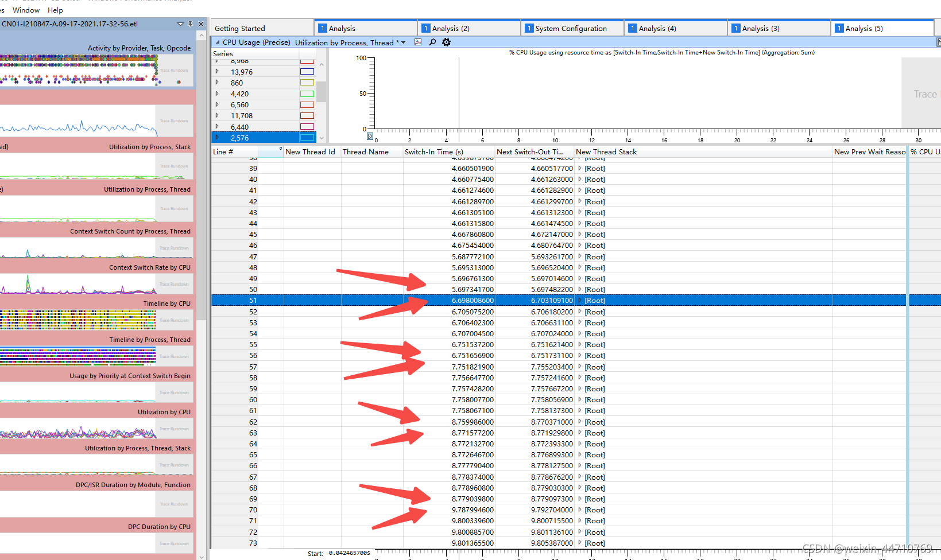Pin the Graph Explorer panel
Image resolution: width=941 pixels, height=560 pixels.
coord(190,24)
